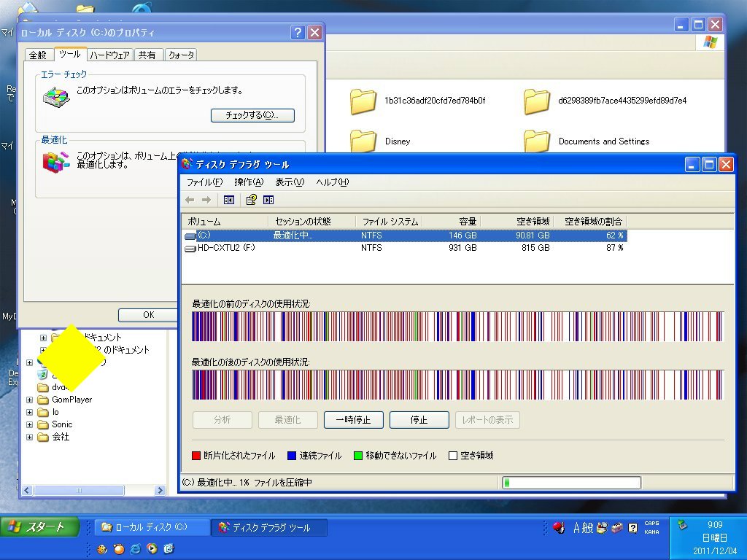Click the rightmost pane icon in defrag toolbar
Viewport: 747px width, 560px height.
268,200
